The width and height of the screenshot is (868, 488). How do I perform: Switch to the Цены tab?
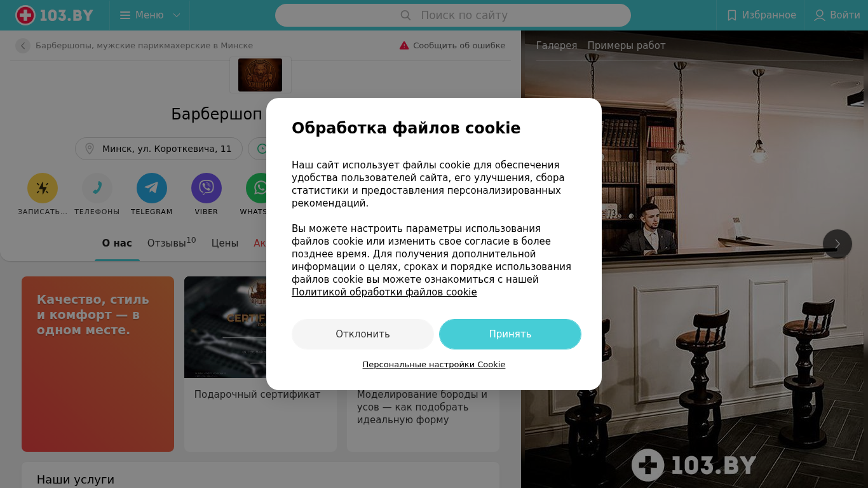pos(225,243)
